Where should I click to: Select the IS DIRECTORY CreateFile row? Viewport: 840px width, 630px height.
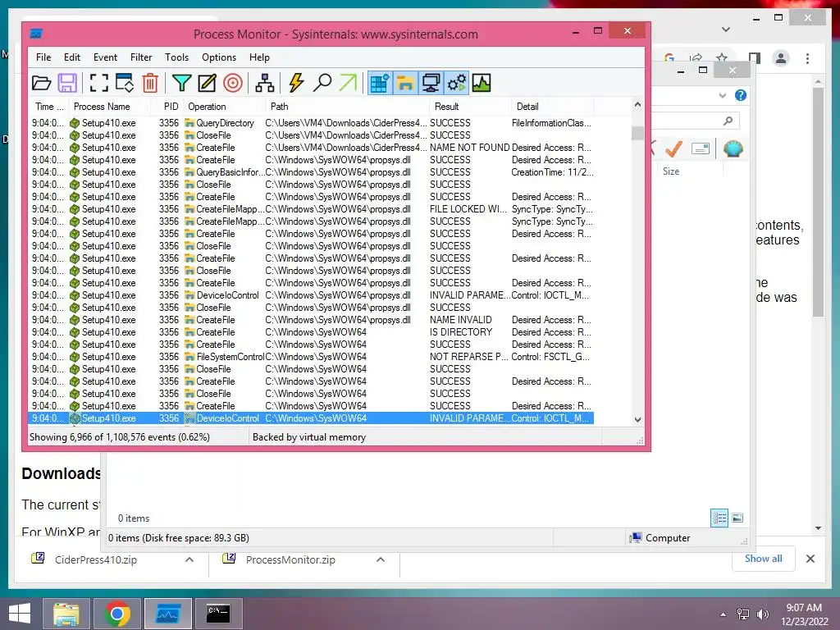(311, 332)
